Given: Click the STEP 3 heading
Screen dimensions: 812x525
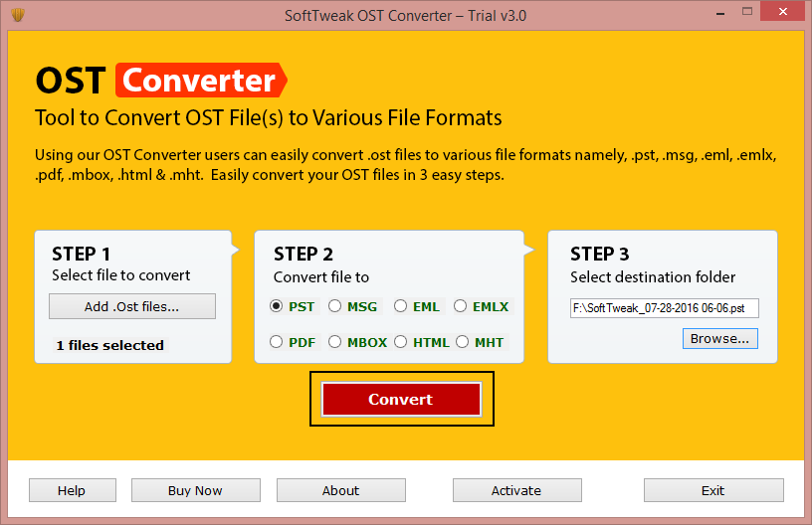Looking at the screenshot, I should [x=600, y=254].
